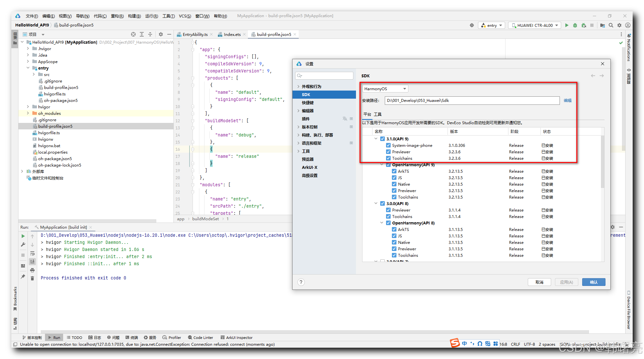Click the green Run button in toolbar
This screenshot has height=359, width=644.
[567, 25]
